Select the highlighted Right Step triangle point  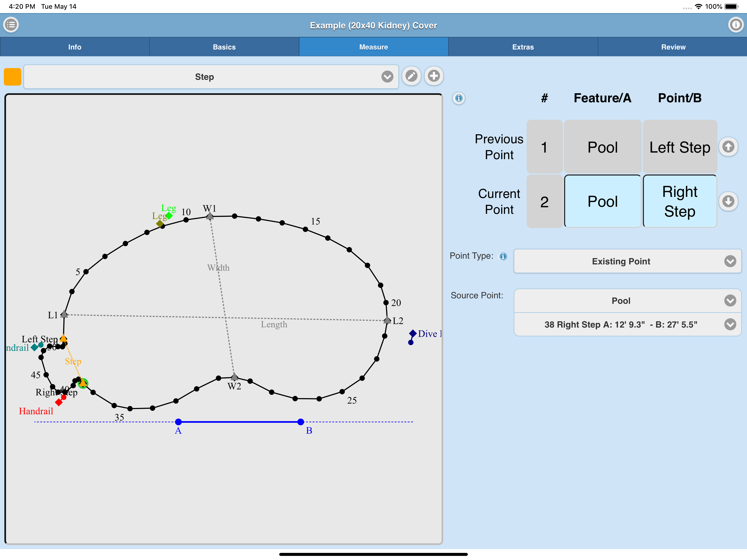83,383
